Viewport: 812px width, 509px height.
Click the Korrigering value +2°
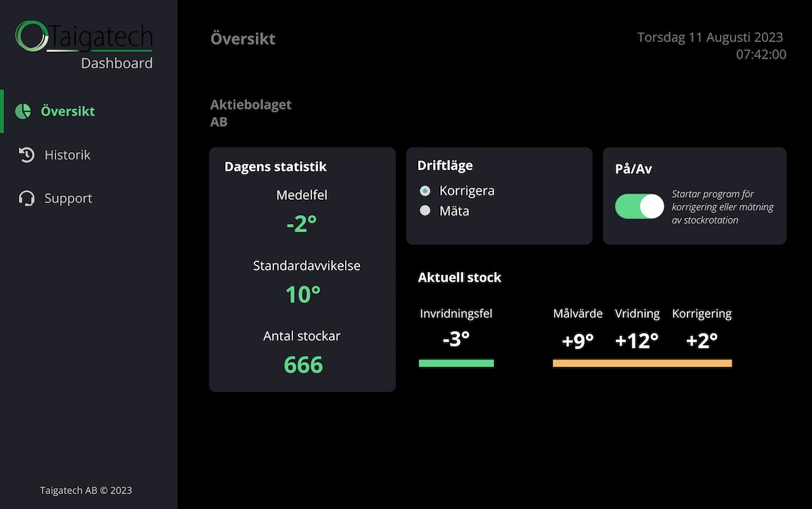(702, 340)
